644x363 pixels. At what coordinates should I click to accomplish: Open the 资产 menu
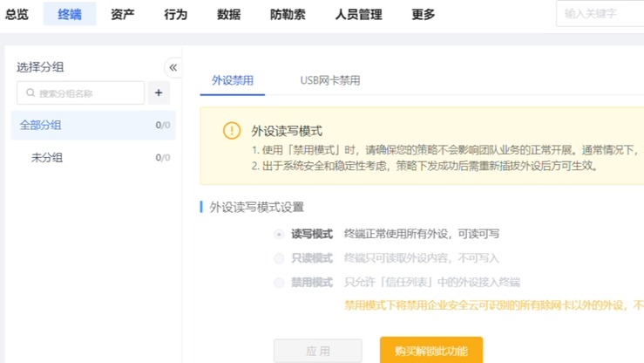123,14
